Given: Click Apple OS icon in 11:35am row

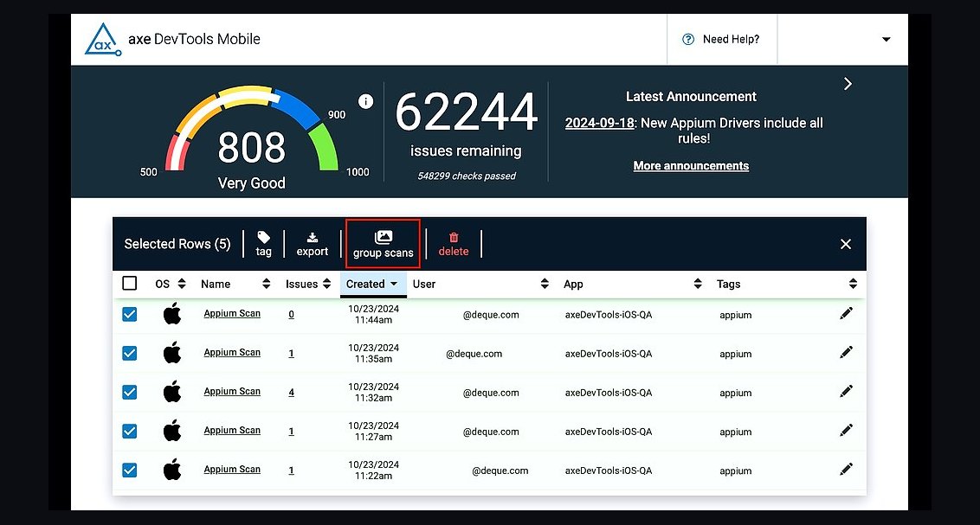Looking at the screenshot, I should (x=172, y=353).
